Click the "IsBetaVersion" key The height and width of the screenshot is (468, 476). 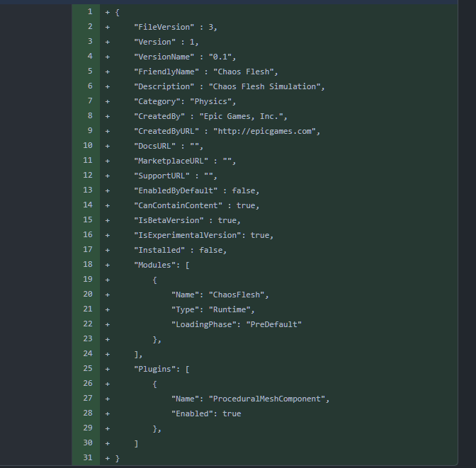169,220
